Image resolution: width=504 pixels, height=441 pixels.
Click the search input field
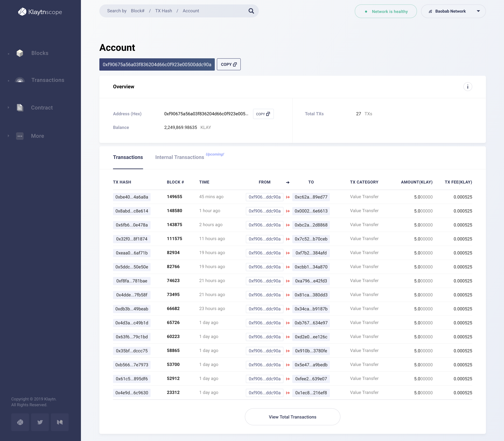pos(172,11)
